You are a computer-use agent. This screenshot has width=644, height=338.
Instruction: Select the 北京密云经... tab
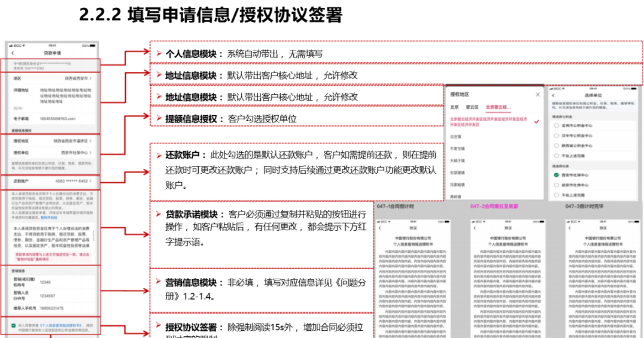click(x=498, y=107)
